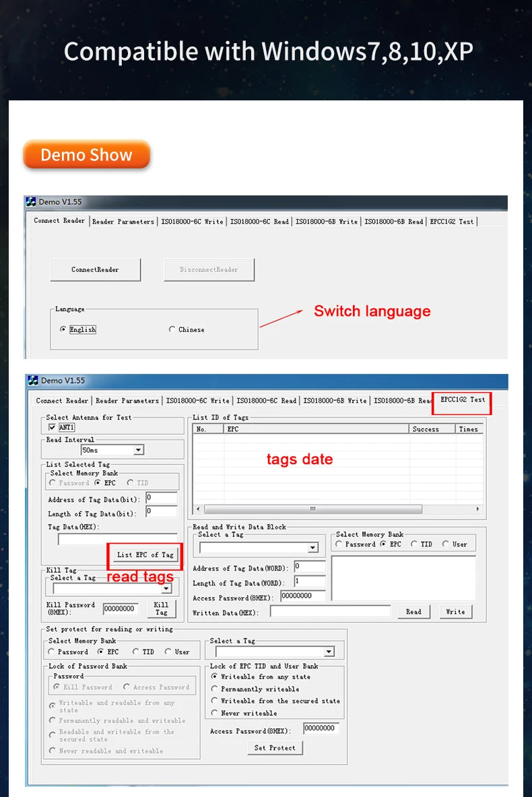Click the Written Data (HEX) input field
Screen dimensions: 532x797
coord(330,612)
